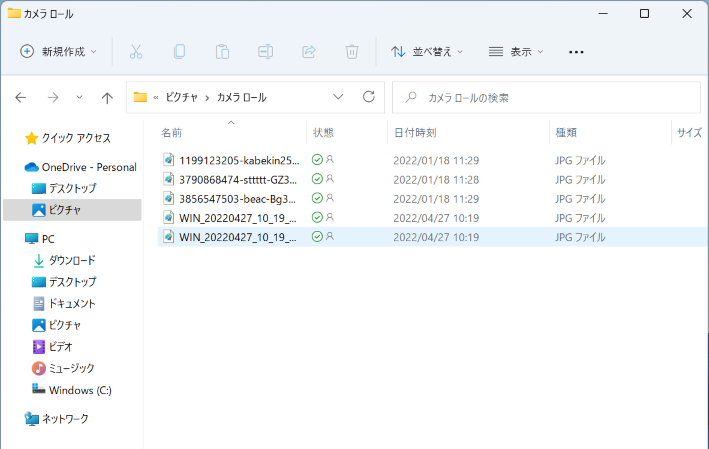This screenshot has width=709, height=449.
Task: Click JPG icon of 1199123205-kabekin25 file
Action: point(169,160)
